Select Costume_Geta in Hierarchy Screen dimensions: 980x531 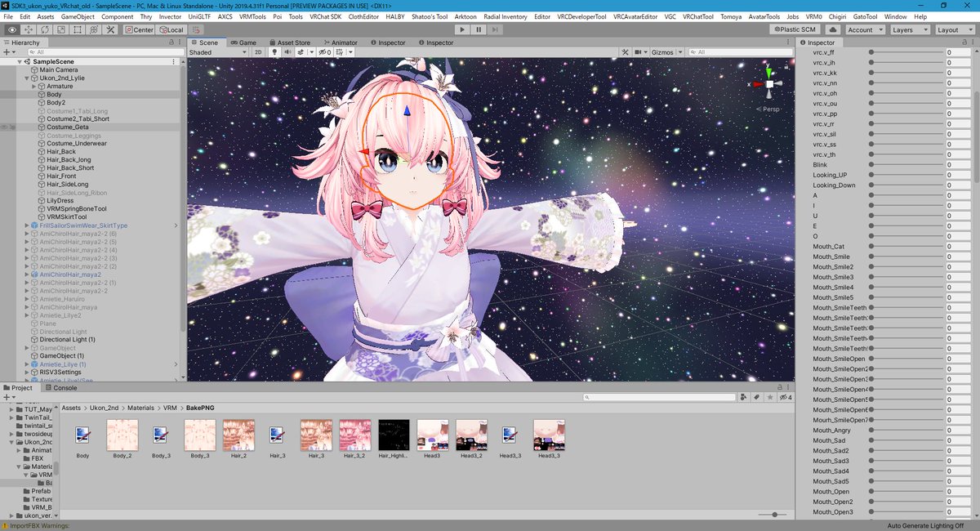(67, 127)
